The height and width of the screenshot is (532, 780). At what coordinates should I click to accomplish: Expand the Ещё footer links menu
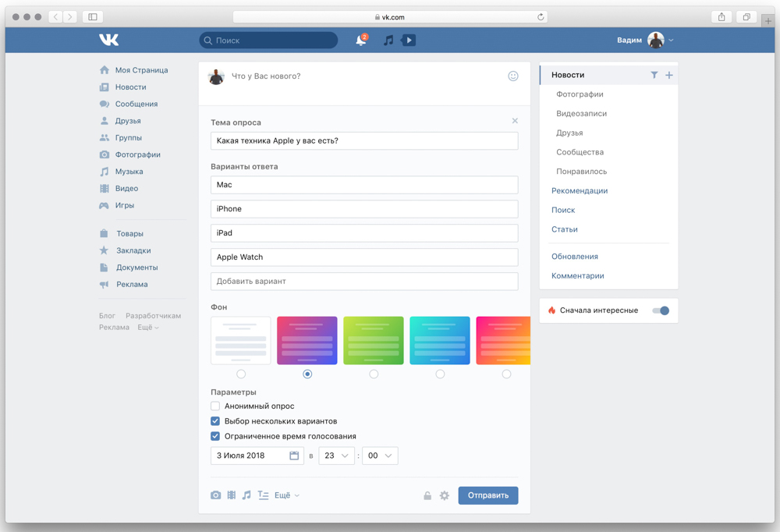(147, 327)
